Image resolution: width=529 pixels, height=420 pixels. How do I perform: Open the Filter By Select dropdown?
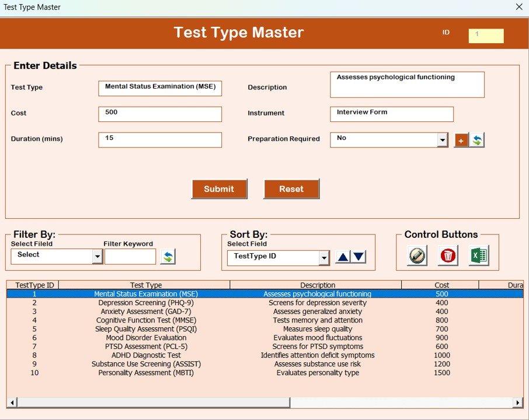97,257
